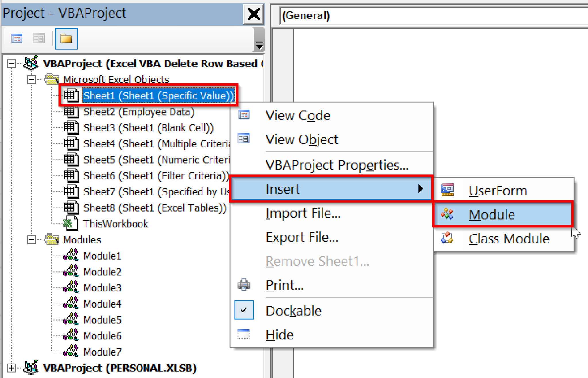This screenshot has width=588, height=378.
Task: Click the View Object icon in Project Explorer toolbar
Action: (x=39, y=38)
